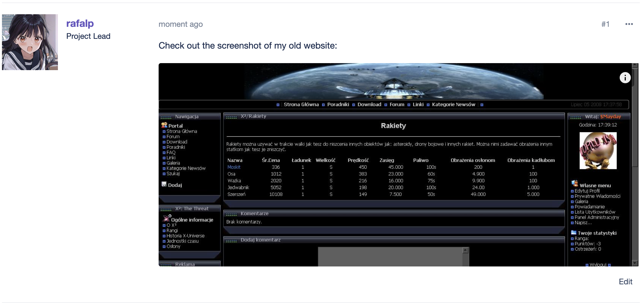Click rafalp's avatar picture
The width and height of the screenshot is (644, 305).
click(30, 42)
